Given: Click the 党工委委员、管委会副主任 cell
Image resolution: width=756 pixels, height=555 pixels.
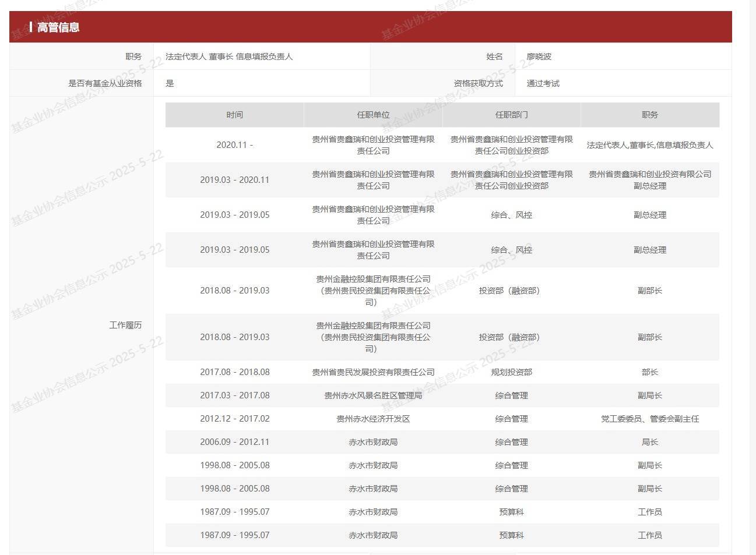Looking at the screenshot, I should point(650,419).
